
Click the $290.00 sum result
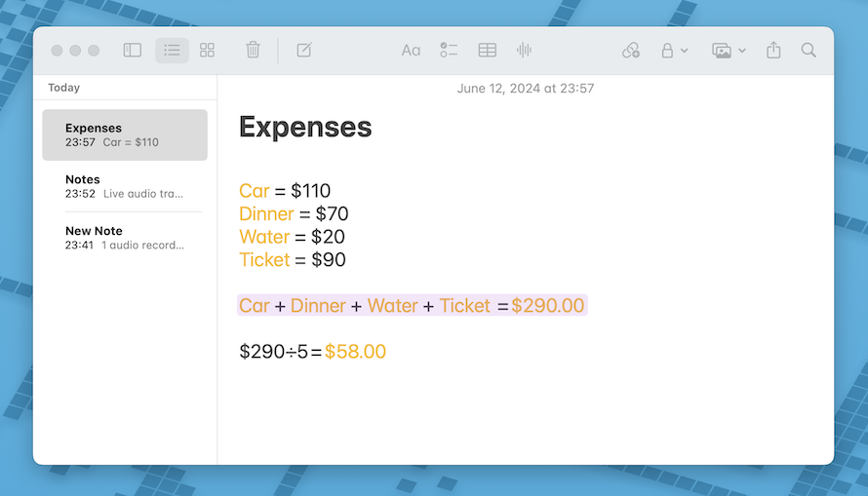click(x=547, y=306)
